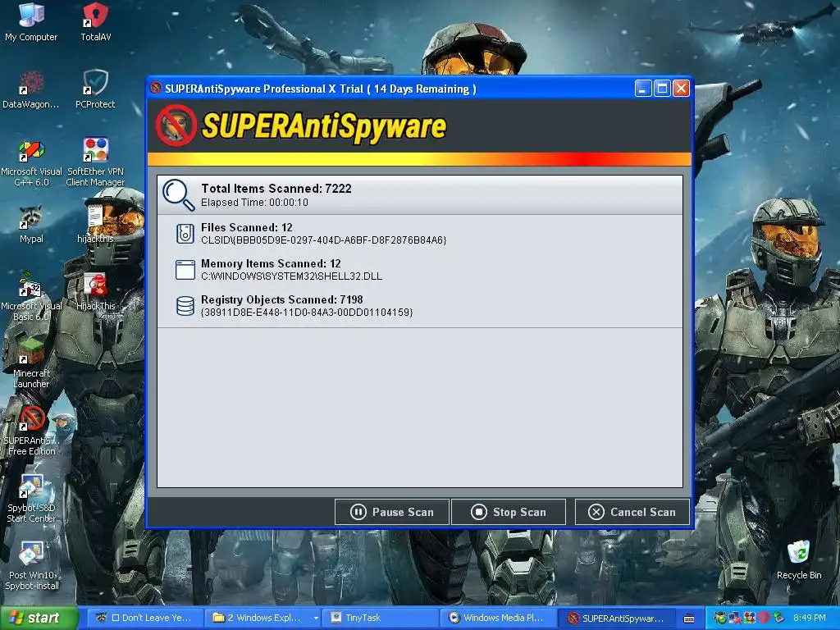Maximize the SUPERAntiSpyware window
The width and height of the screenshot is (840, 630).
[x=662, y=89]
